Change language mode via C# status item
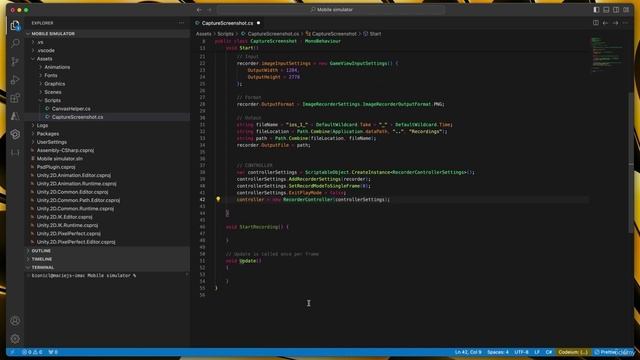640x360 pixels. (549, 352)
